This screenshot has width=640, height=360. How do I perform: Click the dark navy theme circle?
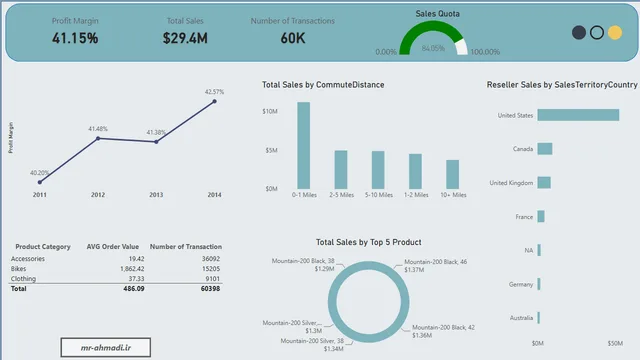tap(579, 33)
